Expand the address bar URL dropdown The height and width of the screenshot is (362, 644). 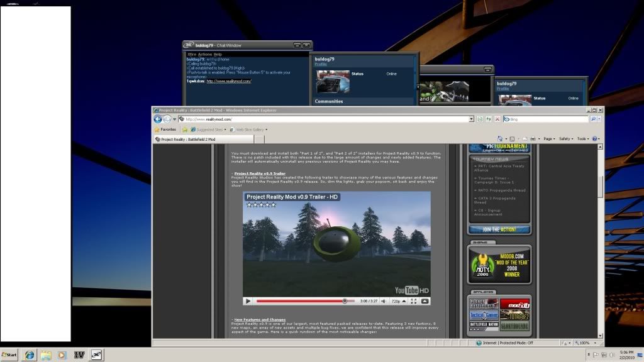click(x=471, y=119)
